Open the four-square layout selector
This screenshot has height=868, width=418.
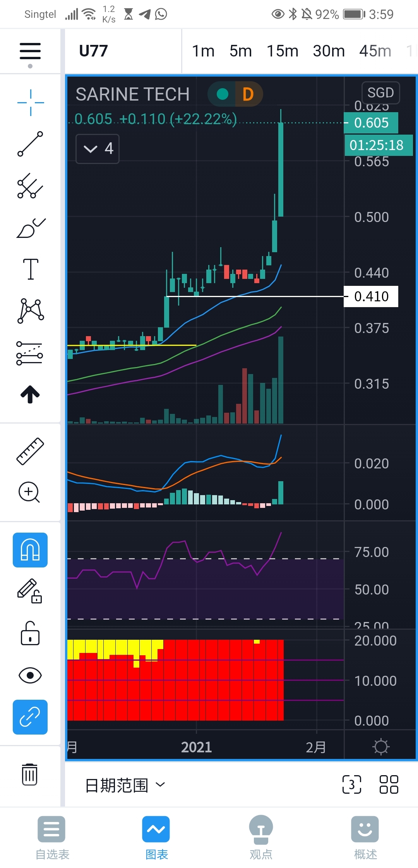pos(389,784)
